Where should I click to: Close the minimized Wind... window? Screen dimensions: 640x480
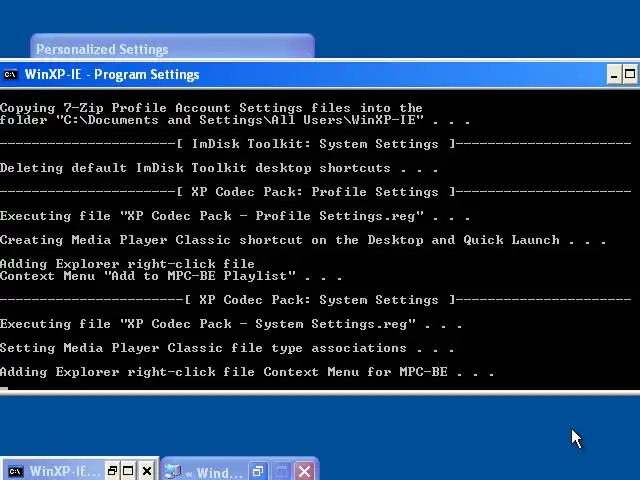click(304, 471)
